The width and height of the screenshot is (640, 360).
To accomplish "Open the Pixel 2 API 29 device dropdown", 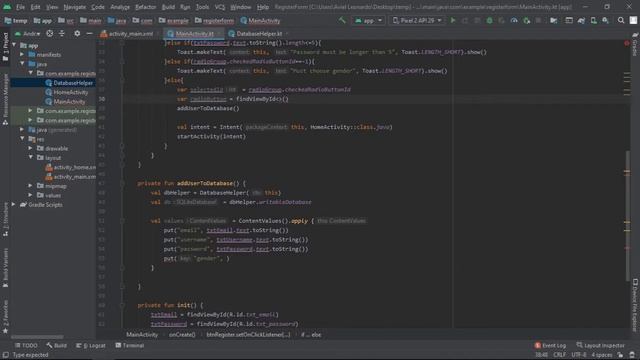I will [x=417, y=20].
